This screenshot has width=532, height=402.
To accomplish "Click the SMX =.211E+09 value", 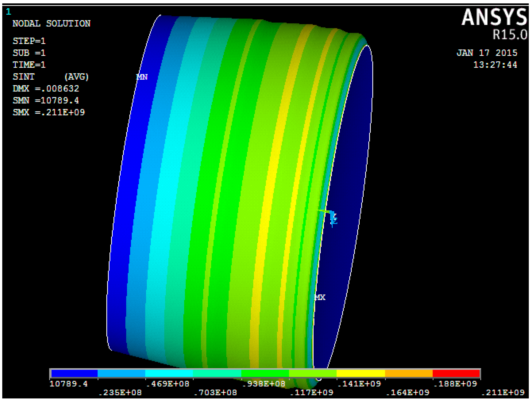I will coord(49,113).
